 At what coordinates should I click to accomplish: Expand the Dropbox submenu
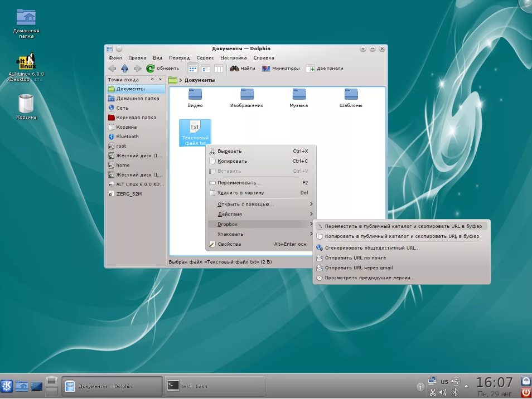tap(260, 224)
